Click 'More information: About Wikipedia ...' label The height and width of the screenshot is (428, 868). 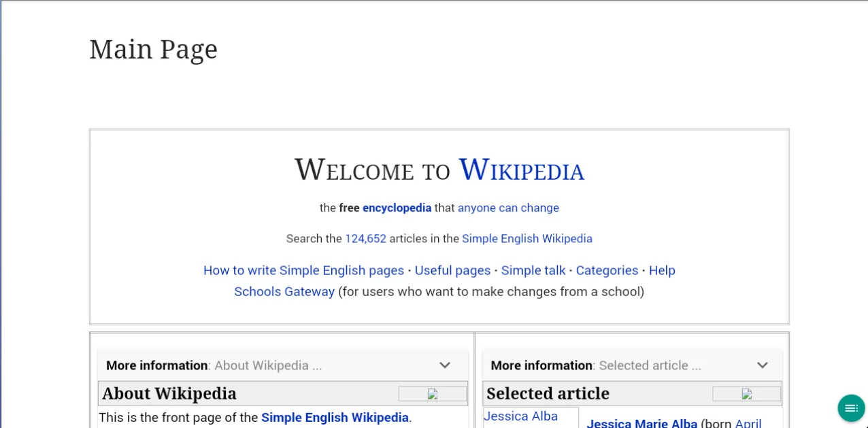pos(214,365)
